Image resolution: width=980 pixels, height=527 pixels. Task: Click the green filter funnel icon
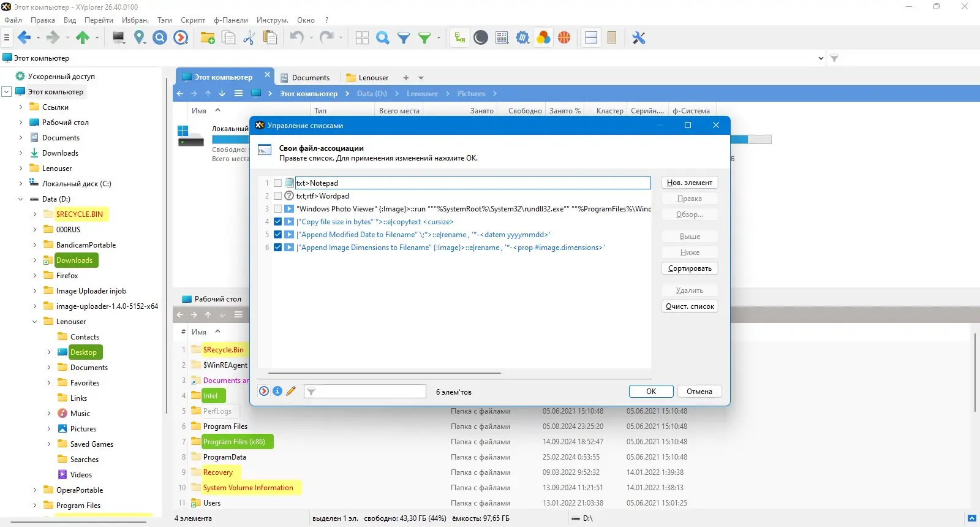pos(424,38)
